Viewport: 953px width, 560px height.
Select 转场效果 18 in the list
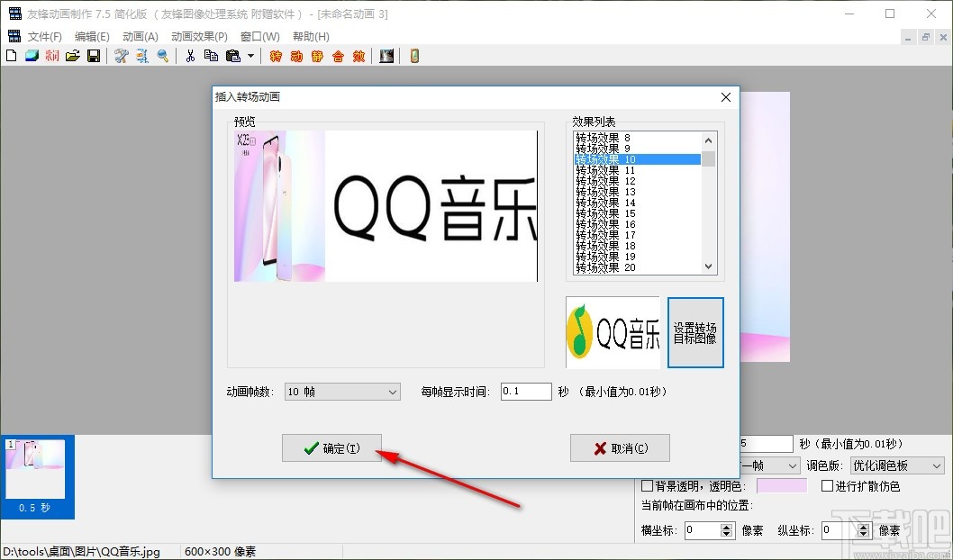point(637,246)
